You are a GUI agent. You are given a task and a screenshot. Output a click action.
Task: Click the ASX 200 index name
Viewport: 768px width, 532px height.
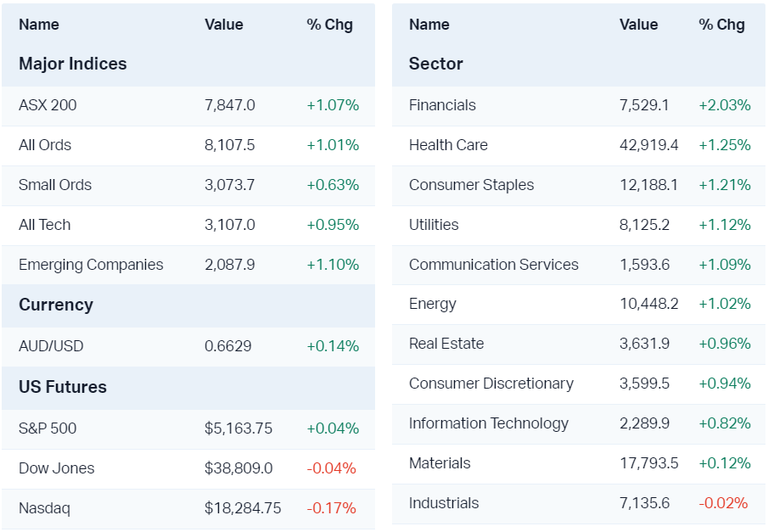point(48,105)
